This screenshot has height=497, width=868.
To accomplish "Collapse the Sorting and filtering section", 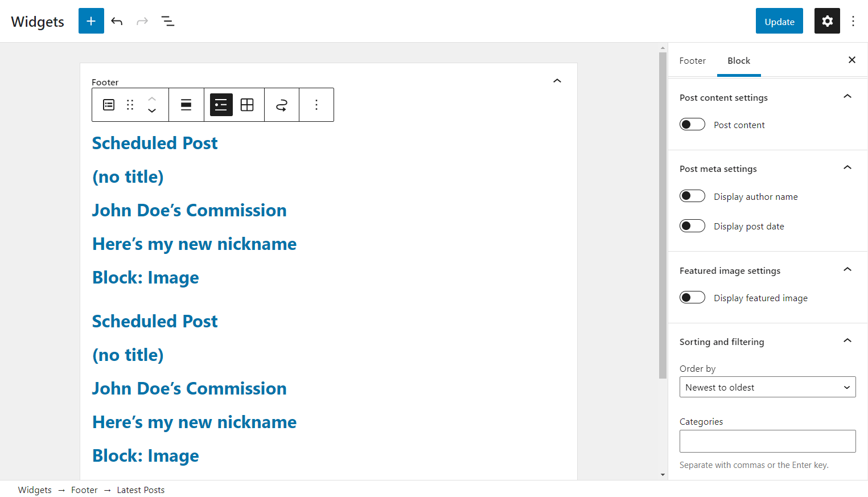I will pyautogui.click(x=848, y=340).
